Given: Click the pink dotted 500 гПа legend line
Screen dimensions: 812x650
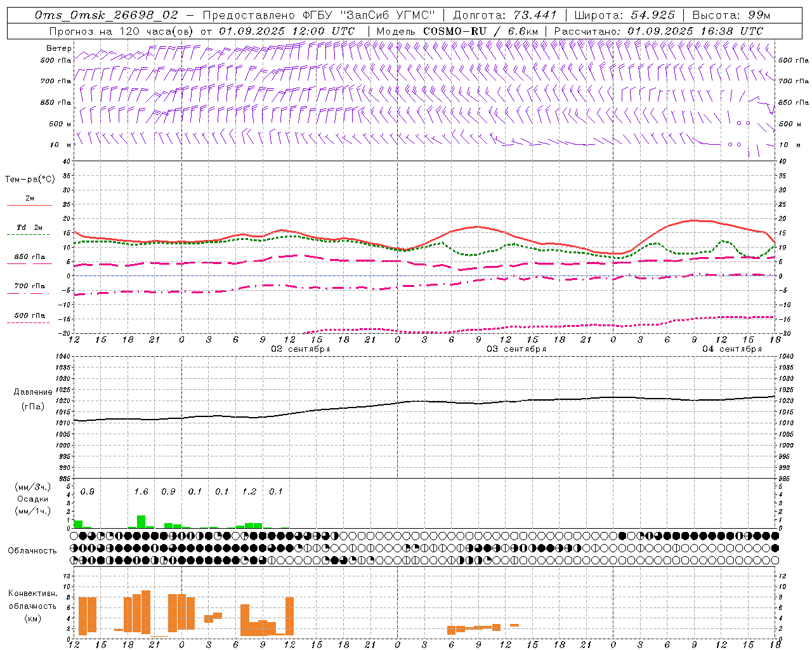Looking at the screenshot, I should click(x=28, y=322).
